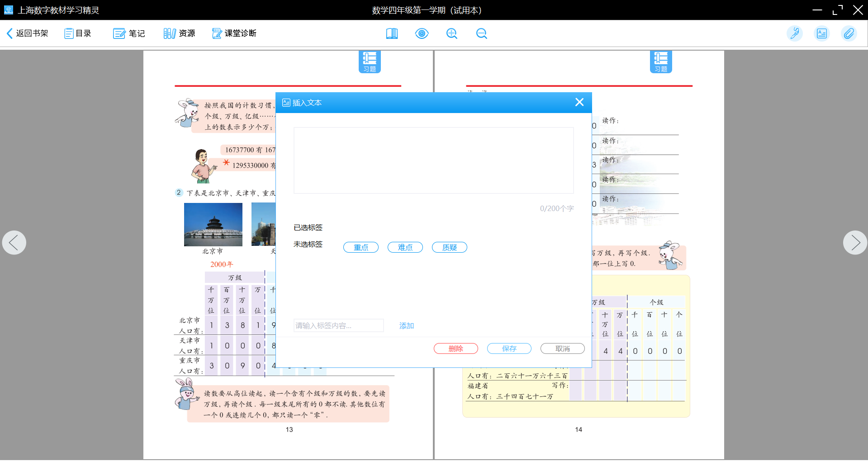Open the 习题 exercise icon on page 13
Image resolution: width=868 pixels, height=461 pixels.
click(370, 61)
